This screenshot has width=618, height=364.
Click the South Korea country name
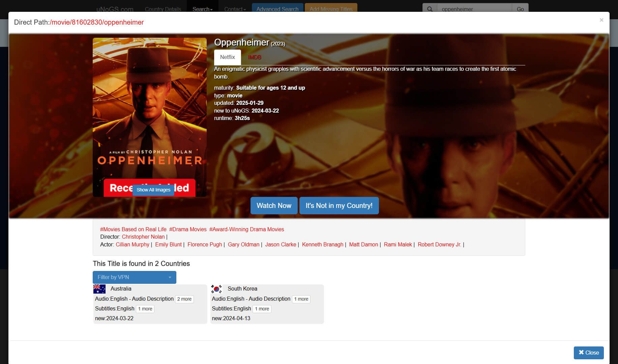pyautogui.click(x=242, y=289)
